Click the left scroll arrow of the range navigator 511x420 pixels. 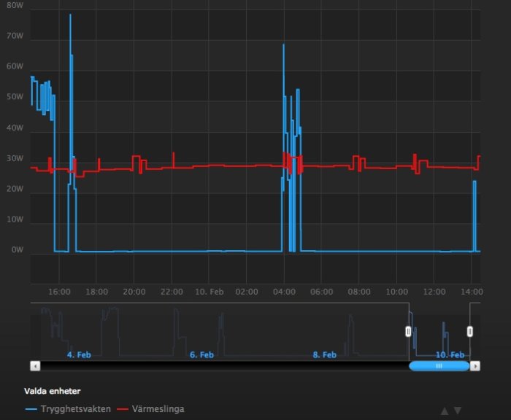pyautogui.click(x=35, y=366)
